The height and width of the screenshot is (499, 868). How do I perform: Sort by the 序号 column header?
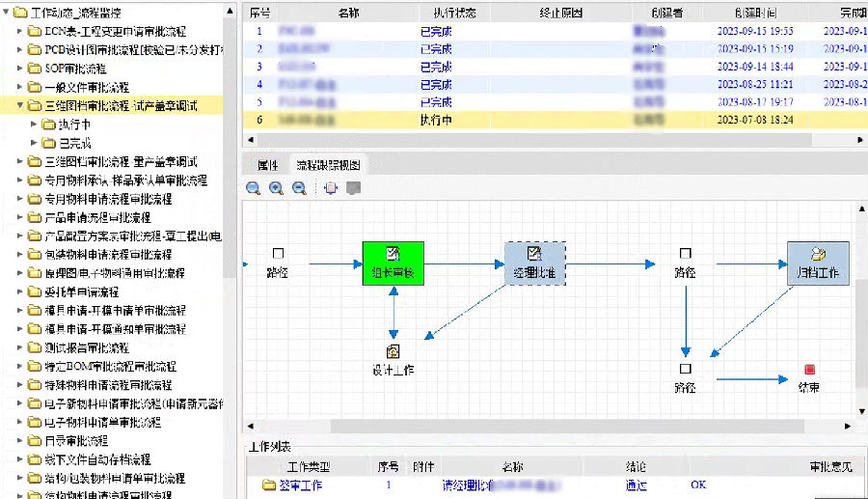click(x=259, y=13)
